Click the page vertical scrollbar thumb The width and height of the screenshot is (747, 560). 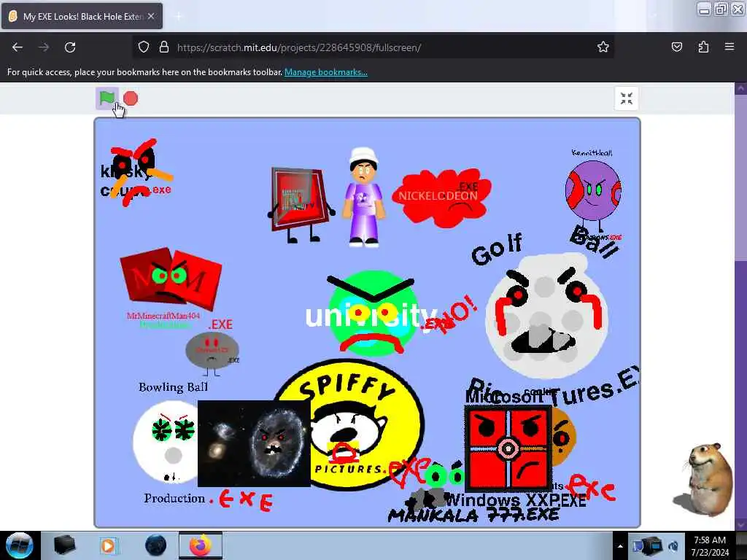[740, 177]
